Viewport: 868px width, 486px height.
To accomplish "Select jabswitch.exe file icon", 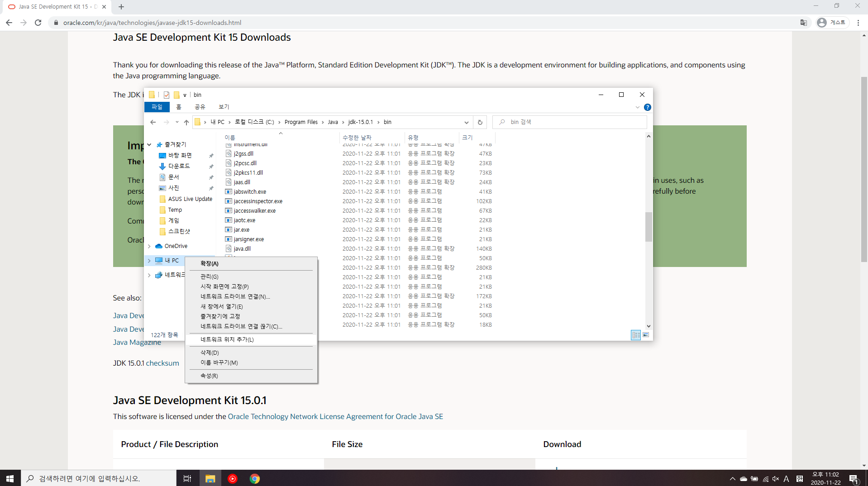I will [x=229, y=192].
